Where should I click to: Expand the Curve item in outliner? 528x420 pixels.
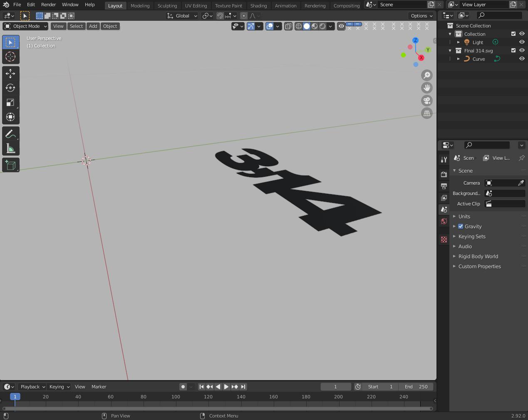point(459,59)
